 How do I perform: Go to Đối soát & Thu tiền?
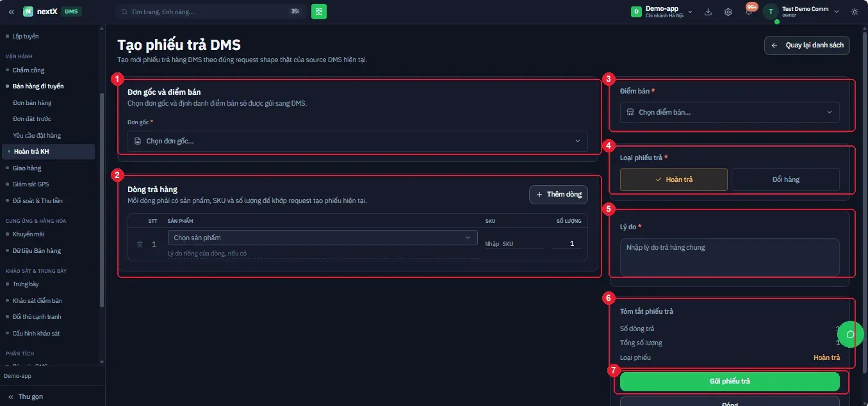pos(38,200)
